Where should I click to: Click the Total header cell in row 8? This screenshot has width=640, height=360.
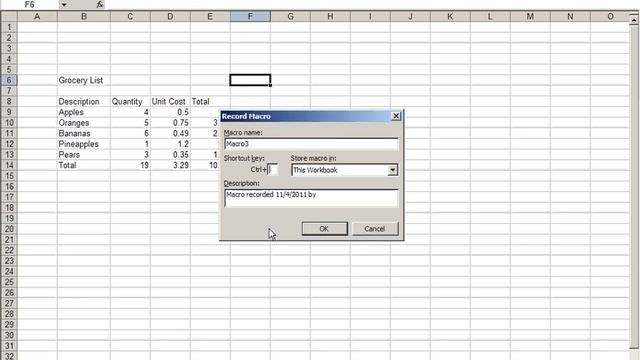point(210,102)
